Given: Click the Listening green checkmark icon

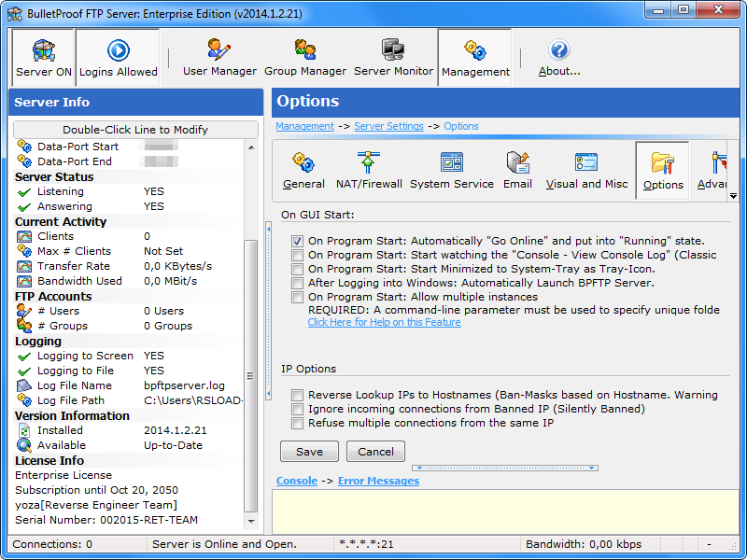Looking at the screenshot, I should point(24,192).
